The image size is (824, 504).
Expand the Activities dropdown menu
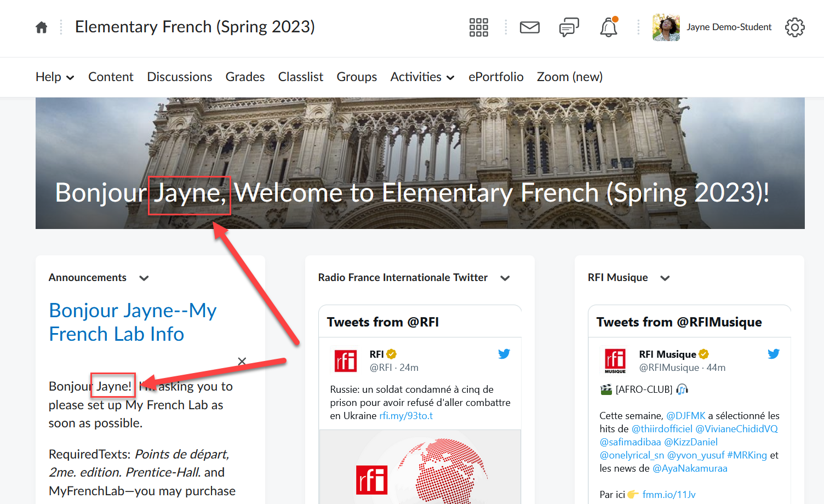pyautogui.click(x=422, y=77)
